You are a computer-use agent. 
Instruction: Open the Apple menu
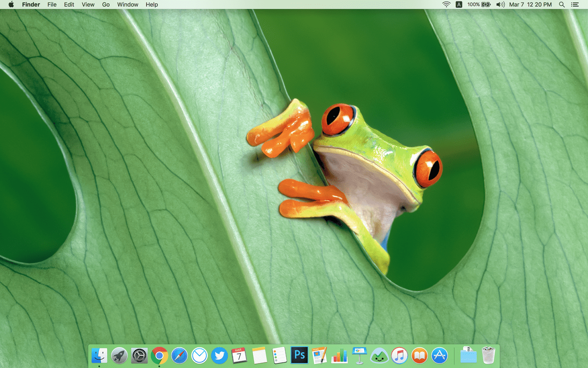11,4
